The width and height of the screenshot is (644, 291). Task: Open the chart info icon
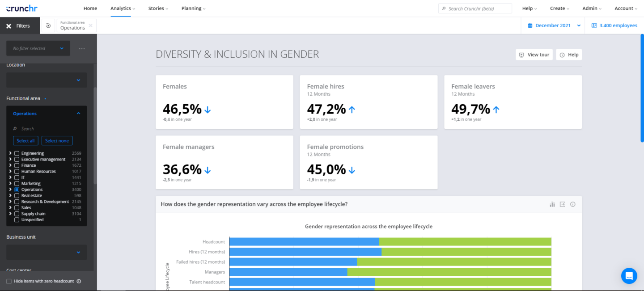tap(573, 204)
